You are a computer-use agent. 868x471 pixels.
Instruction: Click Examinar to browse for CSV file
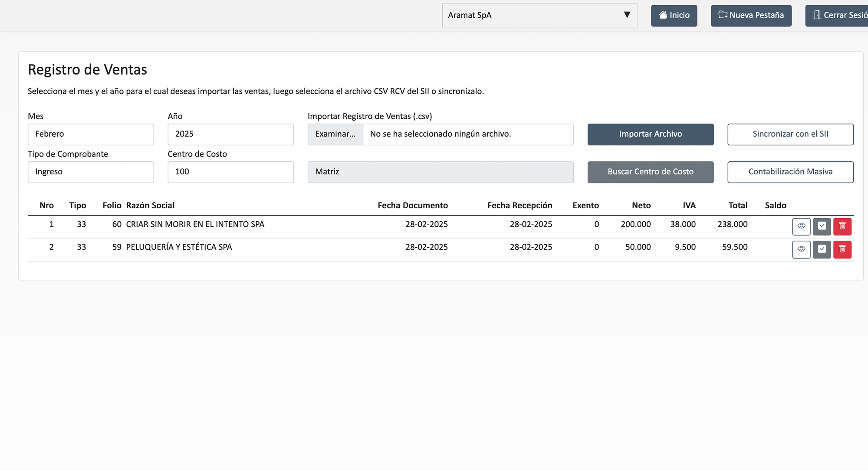(x=335, y=134)
